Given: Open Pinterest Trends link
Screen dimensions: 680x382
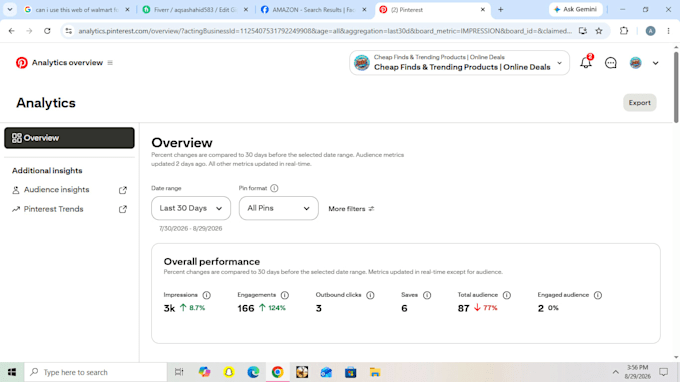Looking at the screenshot, I should pos(53,209).
